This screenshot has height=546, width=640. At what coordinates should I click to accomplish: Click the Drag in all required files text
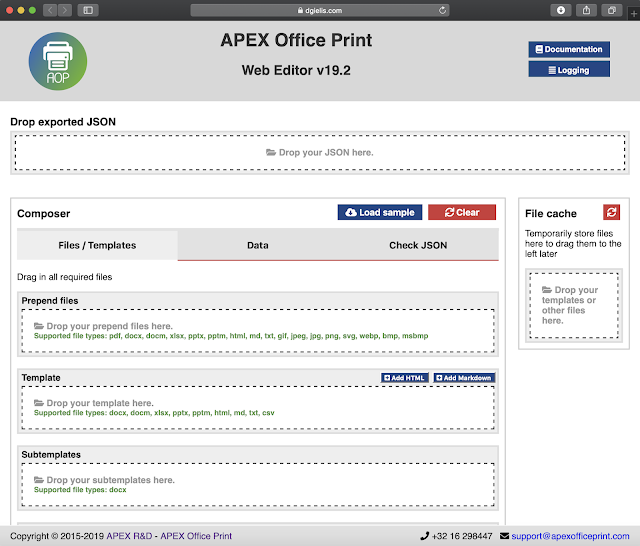(64, 277)
